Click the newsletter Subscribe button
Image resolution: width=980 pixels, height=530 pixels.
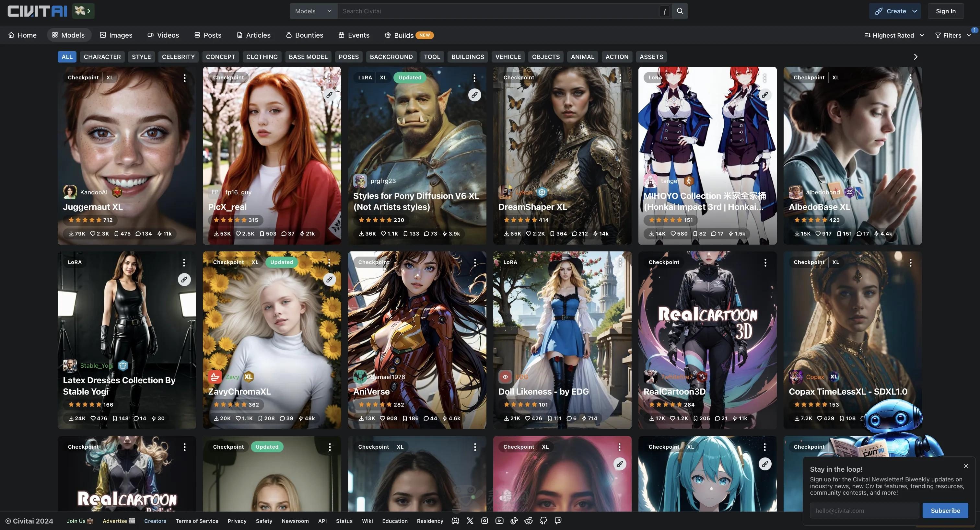point(945,511)
